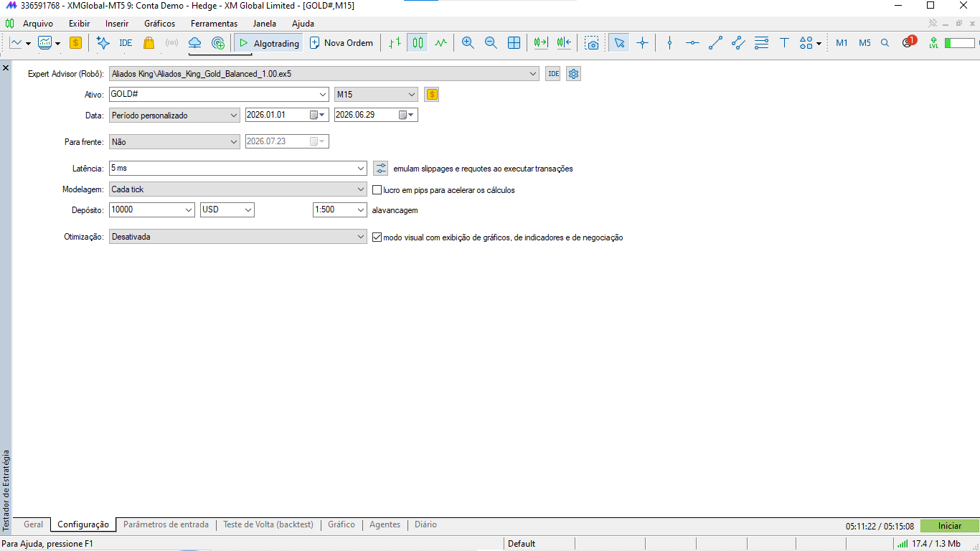Open the AI assistant sparkle icon
980x551 pixels.
(103, 43)
